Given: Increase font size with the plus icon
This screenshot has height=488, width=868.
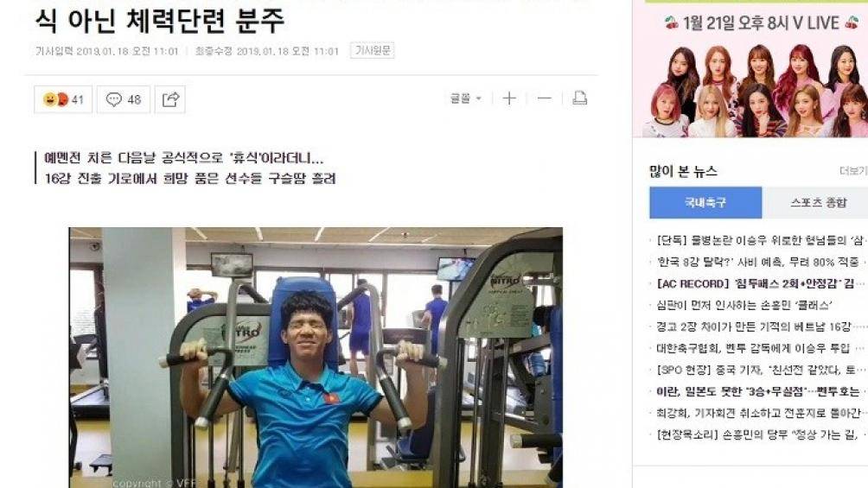Looking at the screenshot, I should pos(508,98).
